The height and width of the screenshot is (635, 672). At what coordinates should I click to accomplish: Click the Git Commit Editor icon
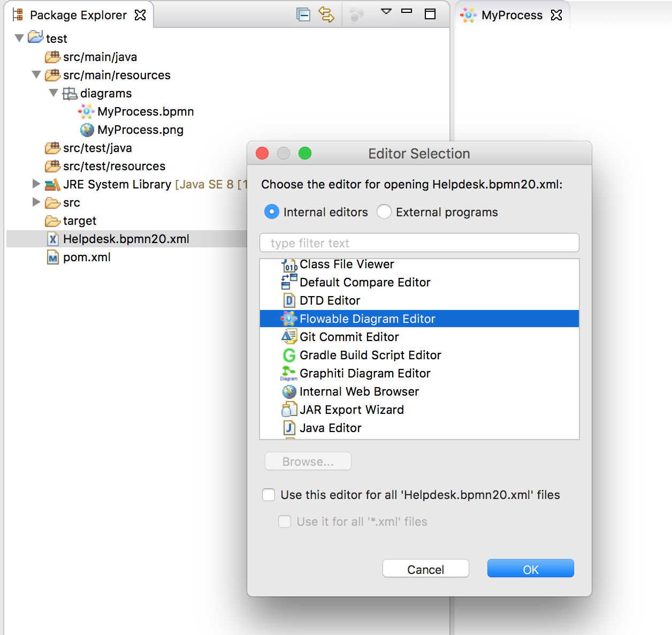(289, 336)
